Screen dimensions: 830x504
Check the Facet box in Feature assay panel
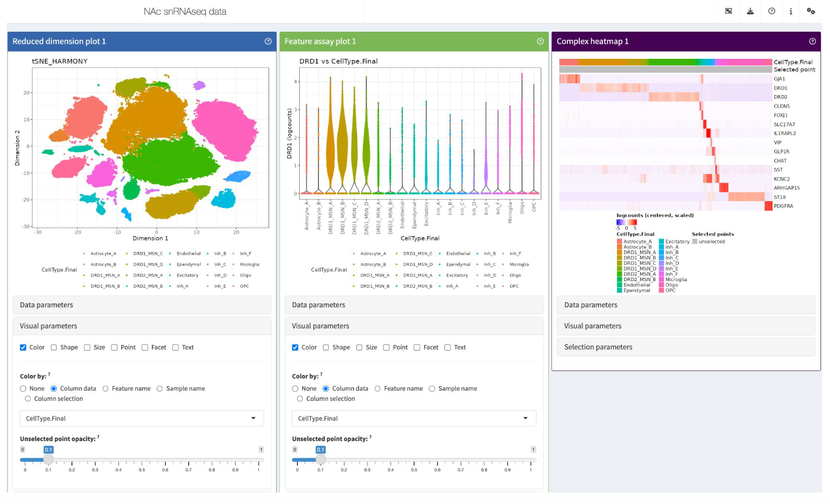[417, 348]
